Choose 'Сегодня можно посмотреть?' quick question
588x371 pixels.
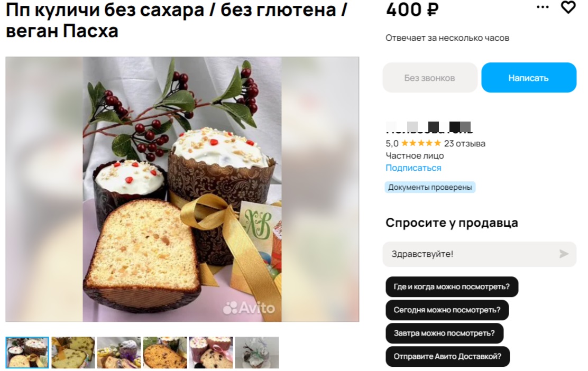(447, 310)
